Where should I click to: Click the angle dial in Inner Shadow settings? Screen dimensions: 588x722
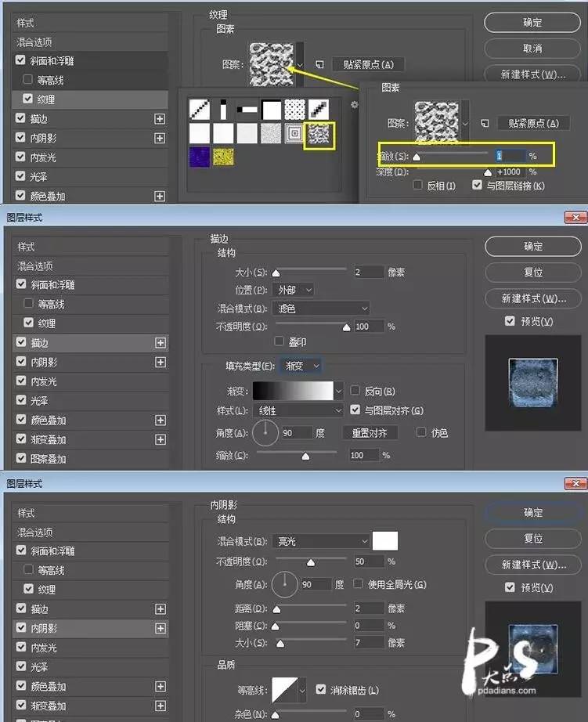[x=285, y=584]
